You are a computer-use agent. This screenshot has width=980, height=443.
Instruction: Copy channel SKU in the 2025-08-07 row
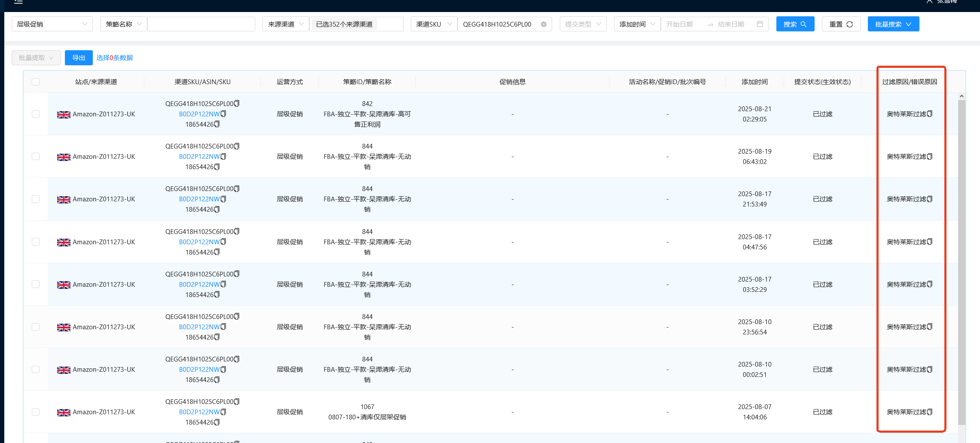(237, 401)
